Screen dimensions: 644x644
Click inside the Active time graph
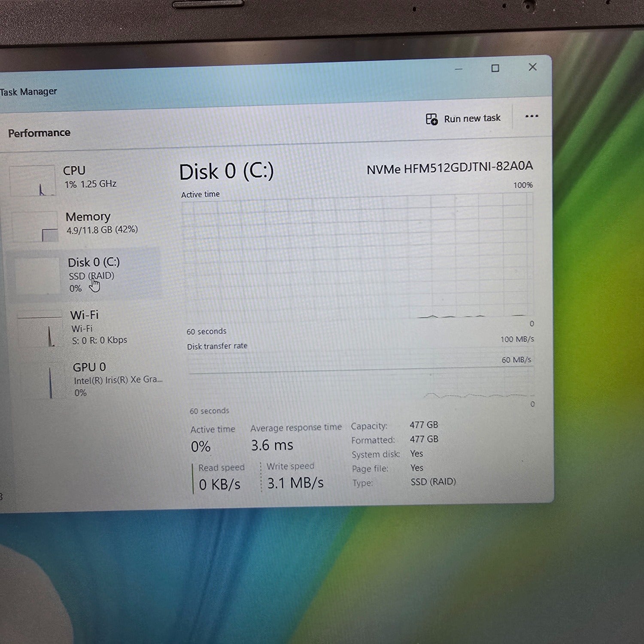click(x=357, y=258)
